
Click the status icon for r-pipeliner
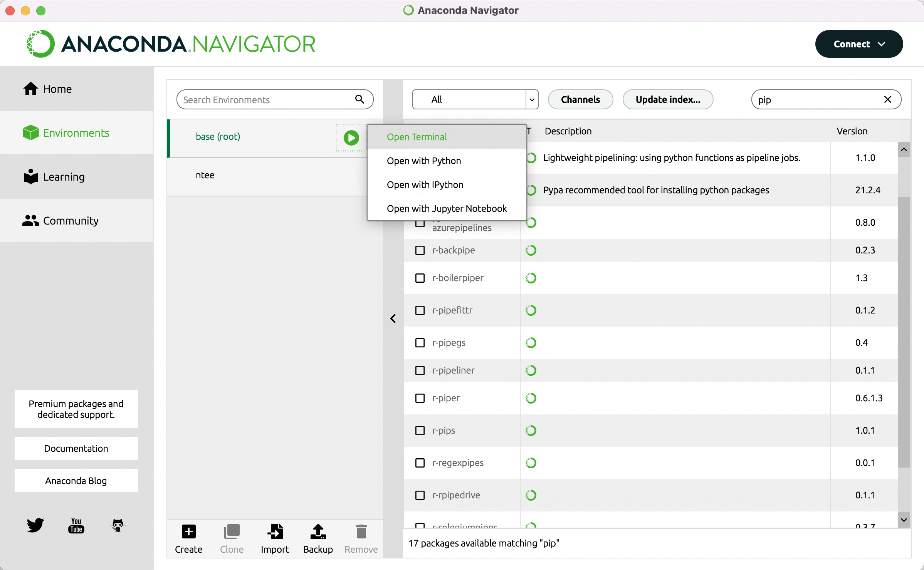tap(531, 370)
